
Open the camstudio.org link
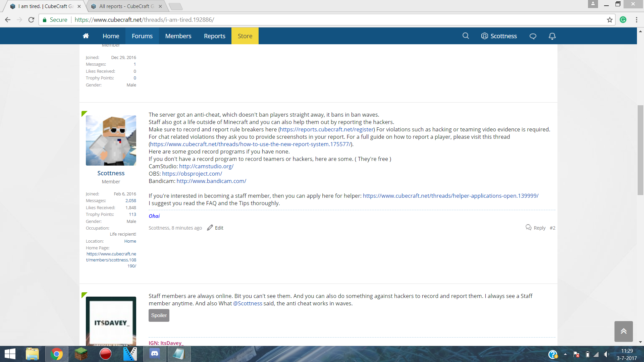point(206,166)
